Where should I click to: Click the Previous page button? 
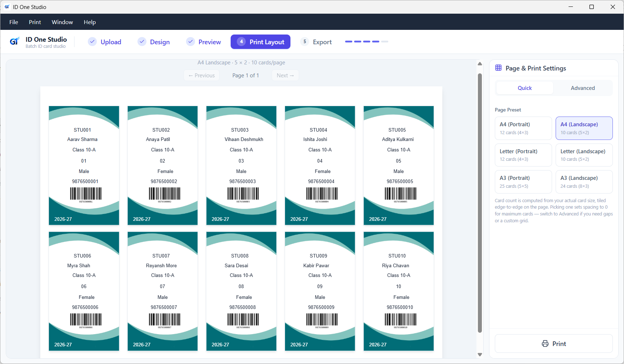202,76
